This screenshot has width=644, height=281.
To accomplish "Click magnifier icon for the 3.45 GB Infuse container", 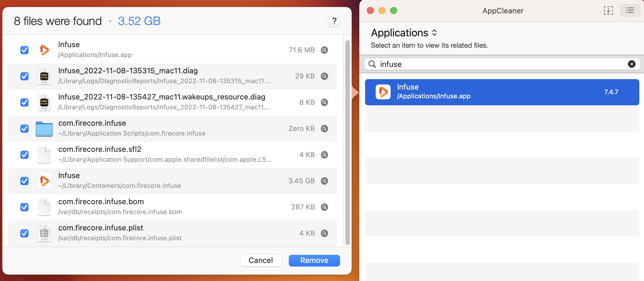I will click(x=324, y=181).
